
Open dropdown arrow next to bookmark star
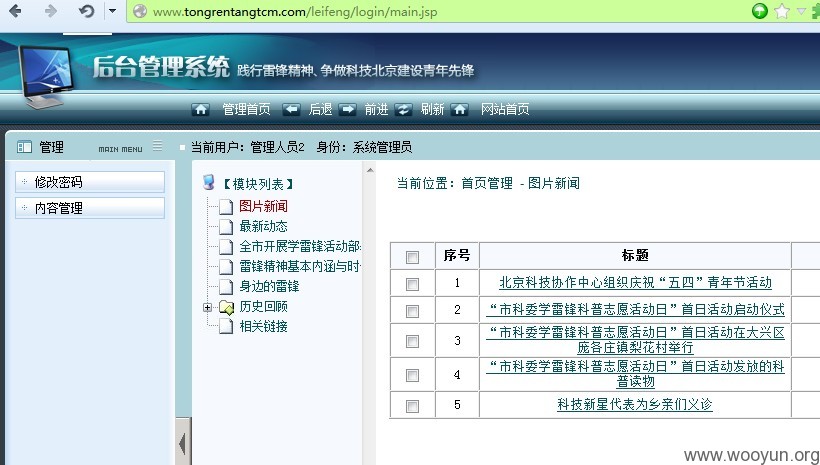pos(801,11)
